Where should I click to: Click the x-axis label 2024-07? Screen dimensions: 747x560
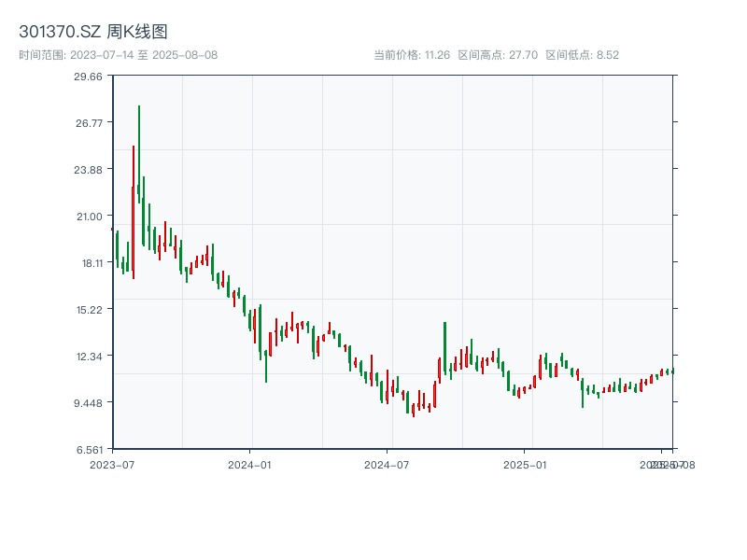pyautogui.click(x=387, y=465)
